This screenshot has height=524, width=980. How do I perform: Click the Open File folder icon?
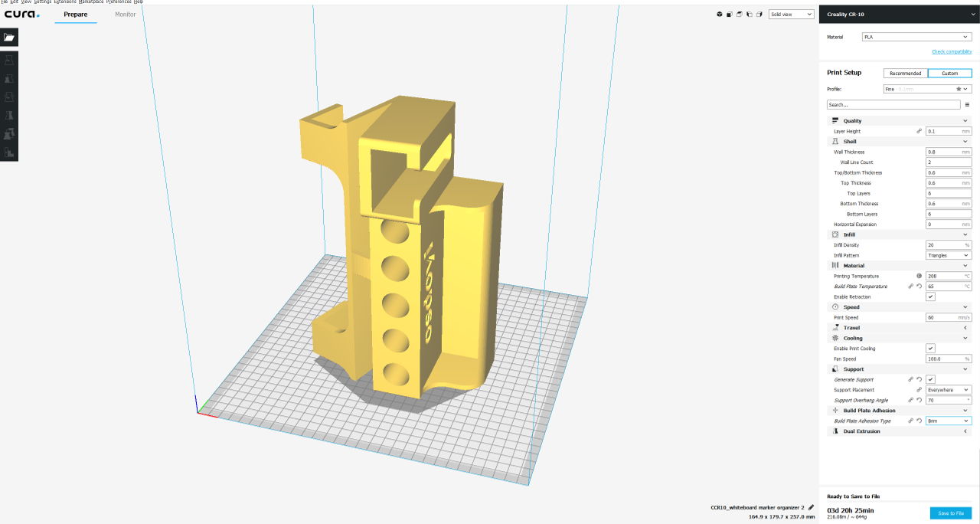[x=9, y=37]
